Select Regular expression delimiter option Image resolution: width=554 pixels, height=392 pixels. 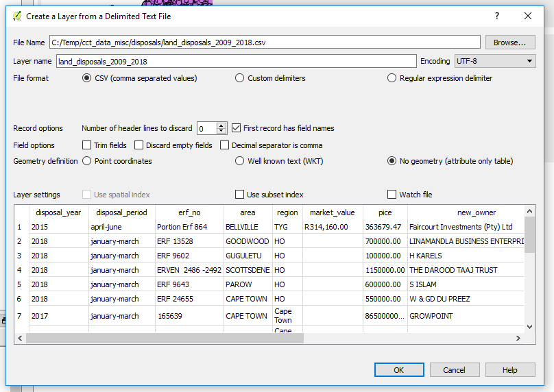[392, 78]
